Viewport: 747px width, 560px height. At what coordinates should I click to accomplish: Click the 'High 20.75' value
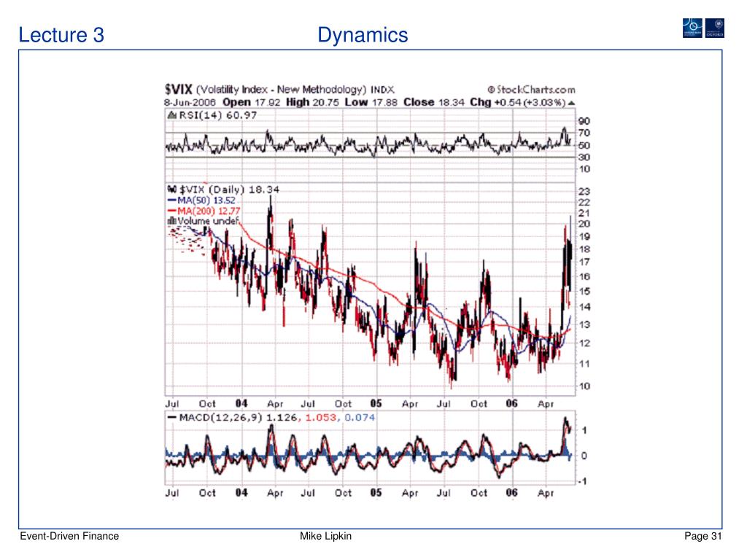point(312,102)
